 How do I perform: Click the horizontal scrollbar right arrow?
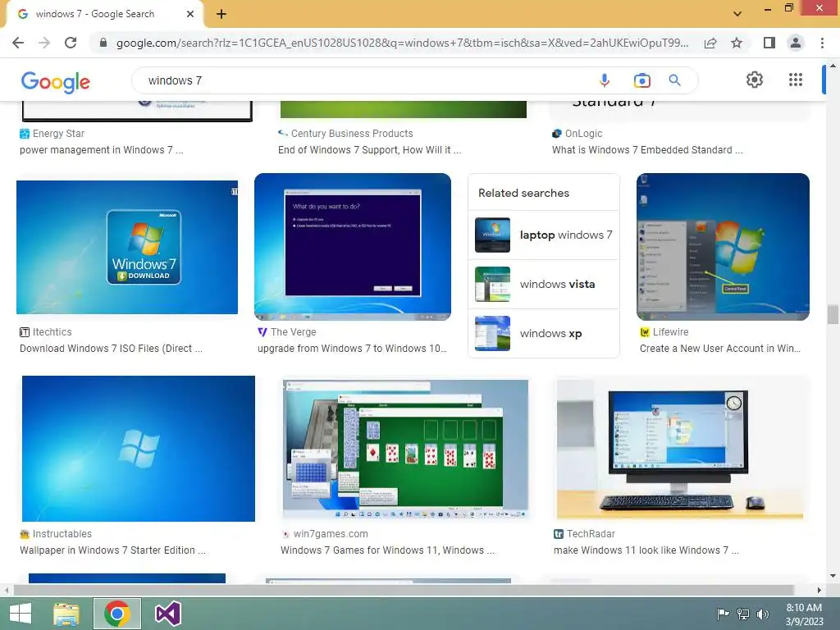coord(819,590)
